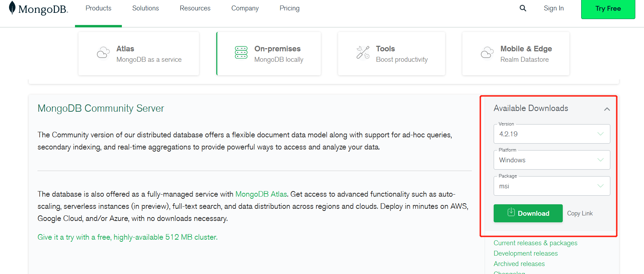644x274 pixels.
Task: Click the Try Free button
Action: (x=608, y=9)
